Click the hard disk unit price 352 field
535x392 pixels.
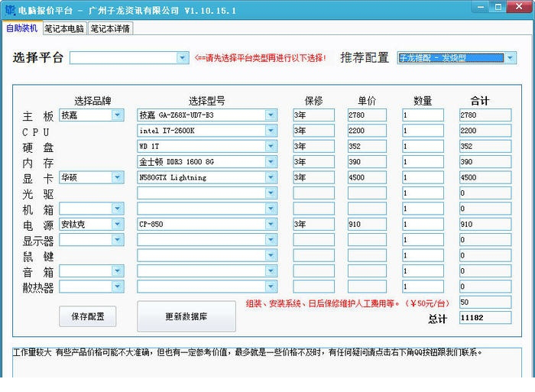(367, 147)
